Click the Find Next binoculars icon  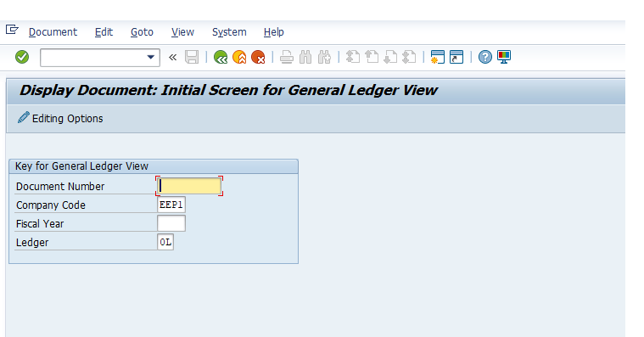pos(324,57)
